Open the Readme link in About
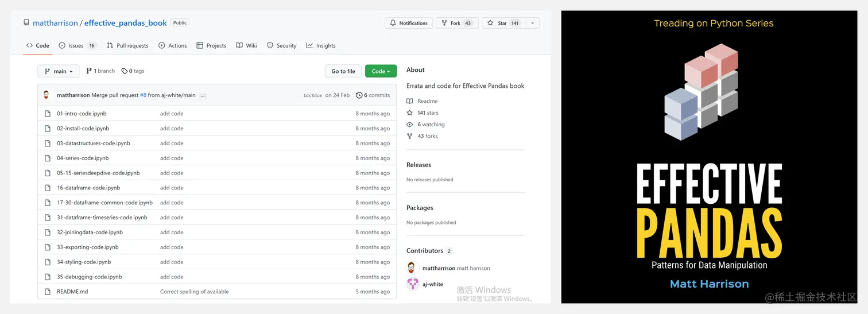 [422, 101]
